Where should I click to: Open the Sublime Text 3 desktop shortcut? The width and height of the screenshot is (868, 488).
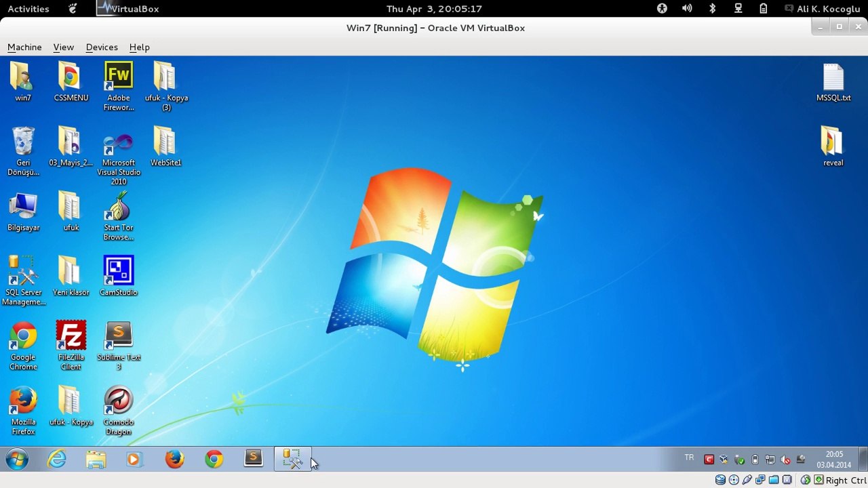[119, 346]
